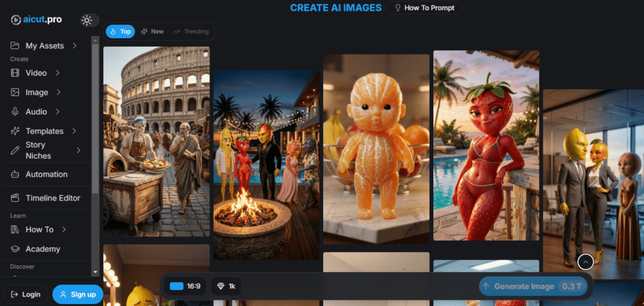
Task: Switch to the Trending tab
Action: pyautogui.click(x=191, y=31)
